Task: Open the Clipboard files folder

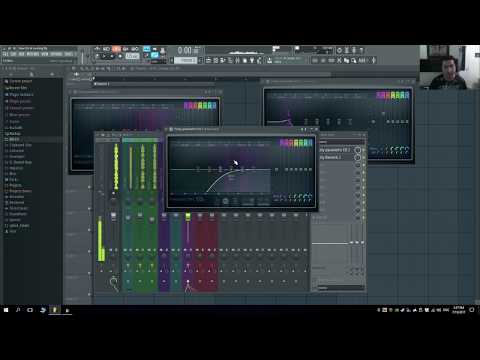Action: click(18, 145)
